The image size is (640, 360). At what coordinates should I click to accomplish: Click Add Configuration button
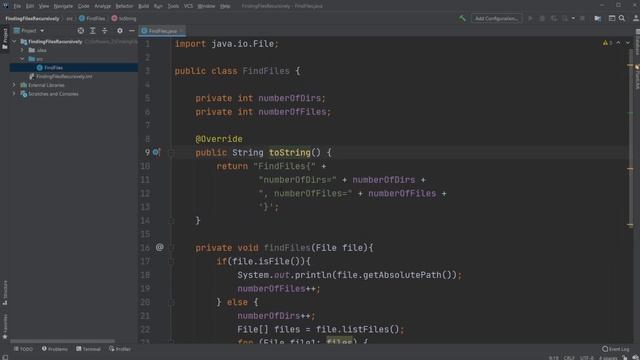496,18
